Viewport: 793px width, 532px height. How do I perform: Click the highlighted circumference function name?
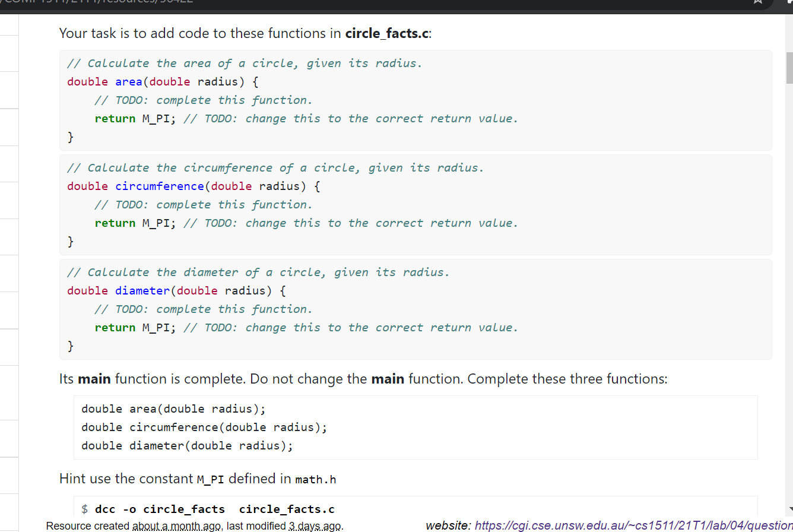[159, 186]
